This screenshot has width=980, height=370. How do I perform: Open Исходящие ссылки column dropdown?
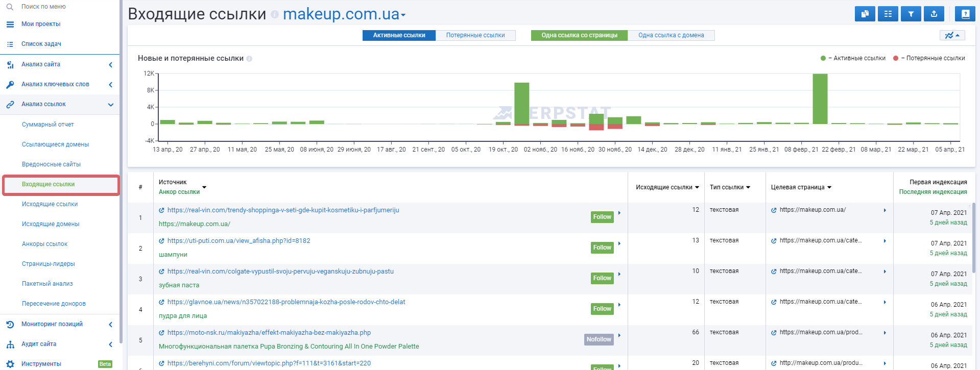point(697,187)
